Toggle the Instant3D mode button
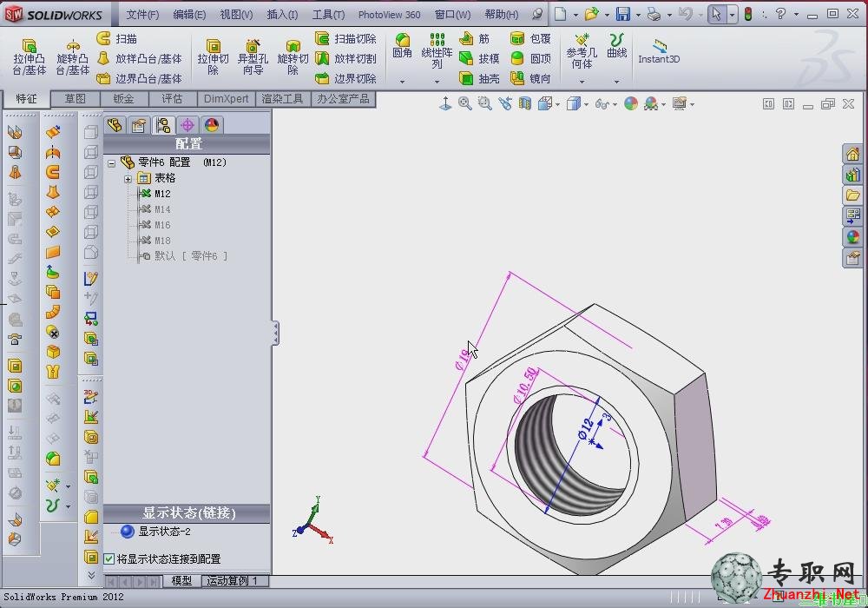This screenshot has width=868, height=608. tap(659, 51)
